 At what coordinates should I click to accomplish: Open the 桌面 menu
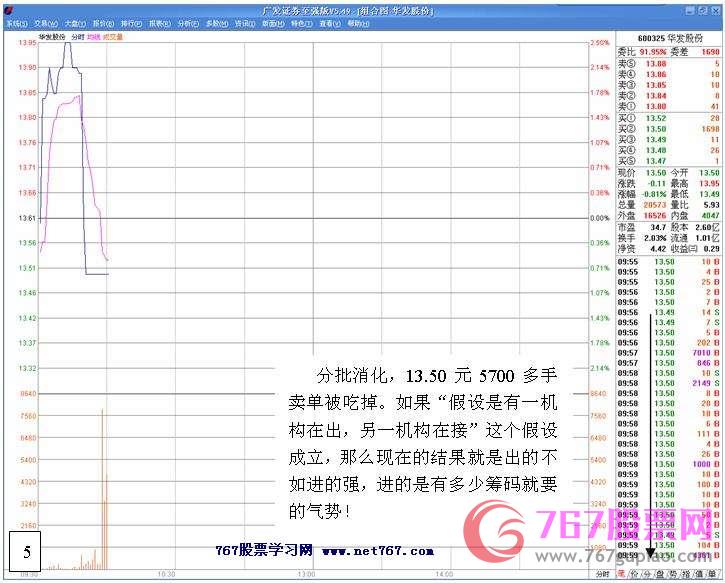[273, 24]
